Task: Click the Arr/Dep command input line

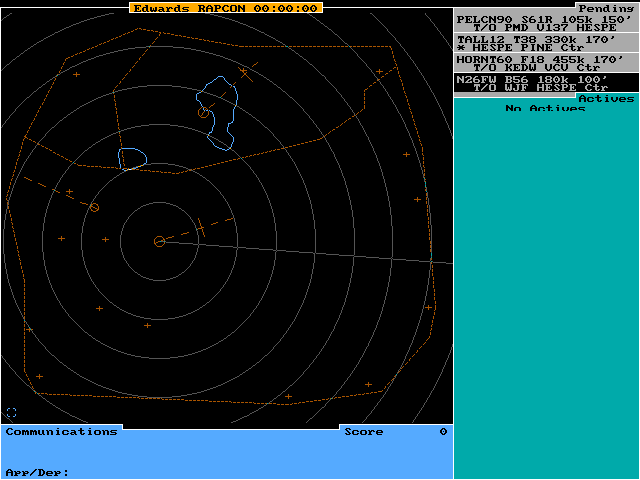Action: coord(227,472)
